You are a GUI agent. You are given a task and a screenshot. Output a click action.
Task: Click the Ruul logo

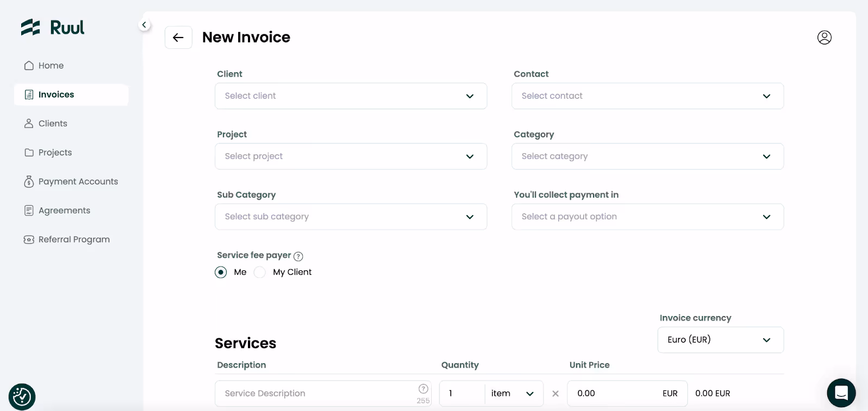(x=53, y=27)
